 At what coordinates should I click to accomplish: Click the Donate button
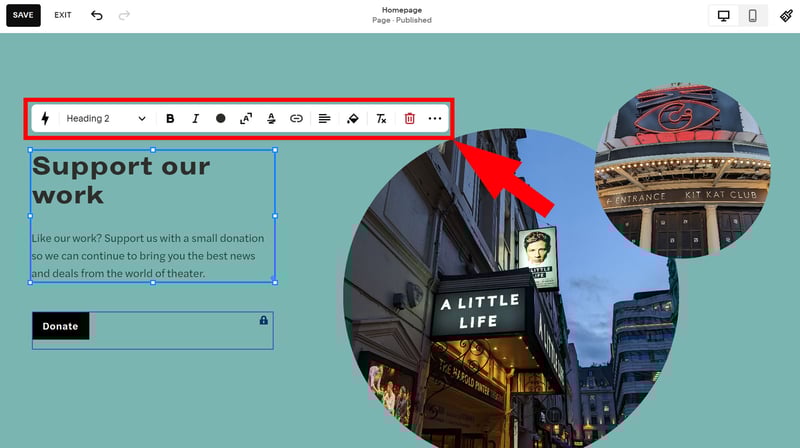point(61,326)
